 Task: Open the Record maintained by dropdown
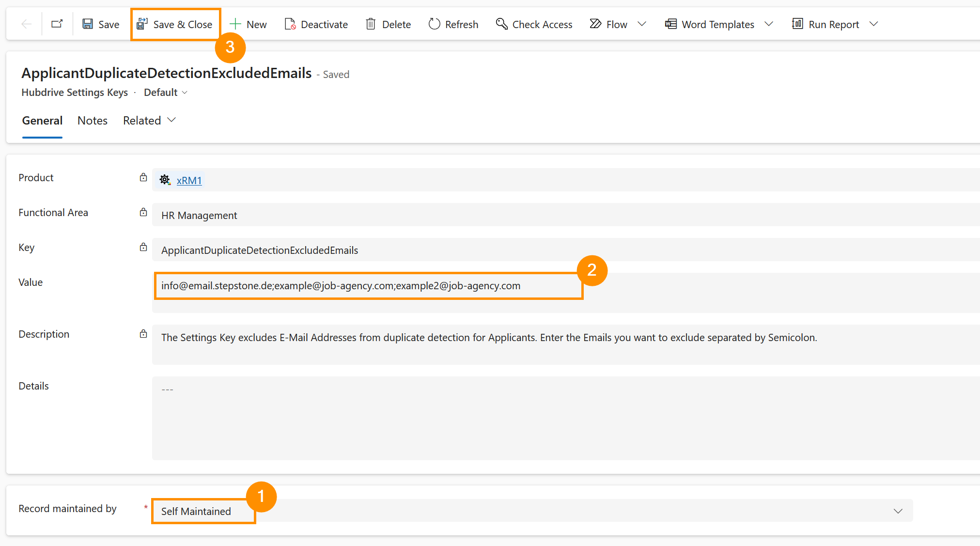532,511
